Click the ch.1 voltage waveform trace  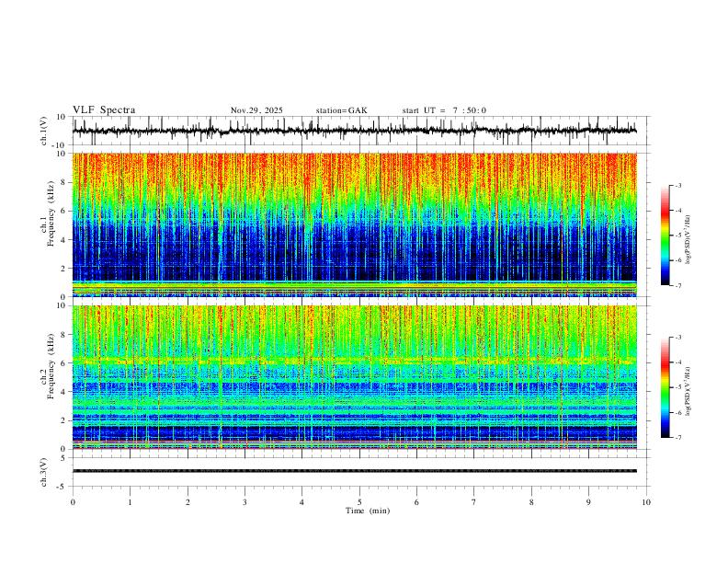[x=355, y=131]
